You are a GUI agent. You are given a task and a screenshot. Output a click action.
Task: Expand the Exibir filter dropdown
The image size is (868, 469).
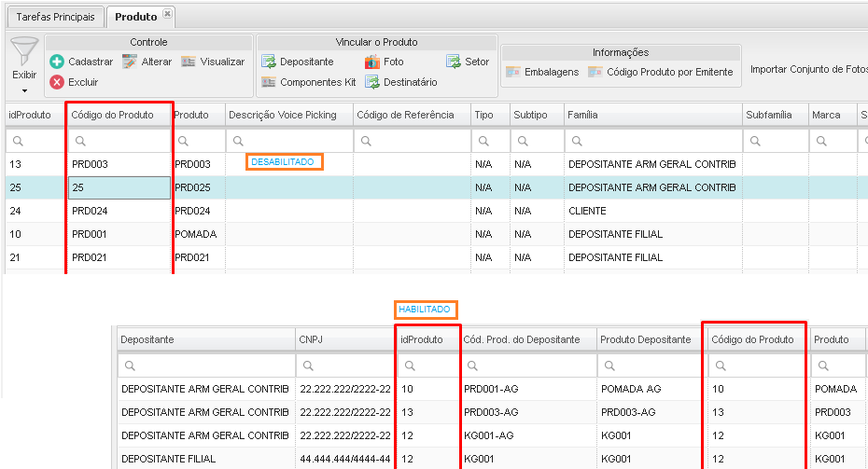[24, 90]
